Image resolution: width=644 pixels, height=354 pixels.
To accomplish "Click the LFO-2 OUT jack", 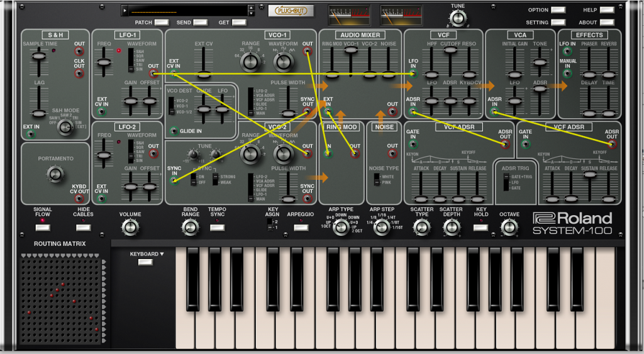I will 153,153.
